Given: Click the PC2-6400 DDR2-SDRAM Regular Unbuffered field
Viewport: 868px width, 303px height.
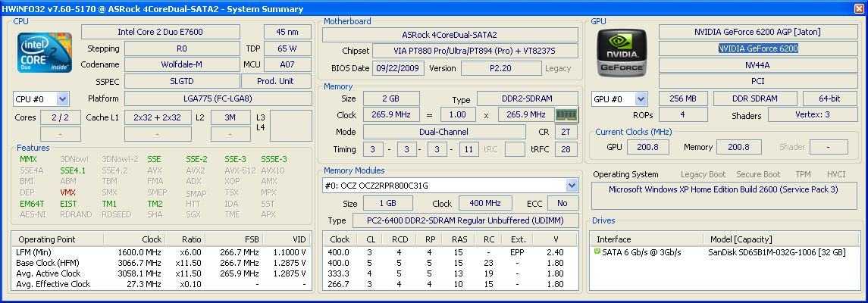Looking at the screenshot, I should 465,220.
